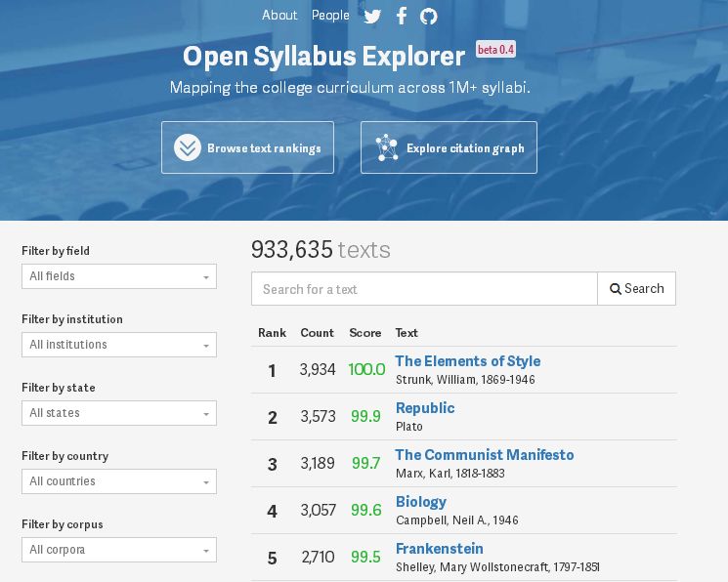The height and width of the screenshot is (582, 728).
Task: Click Explore citation graph button
Action: (449, 147)
